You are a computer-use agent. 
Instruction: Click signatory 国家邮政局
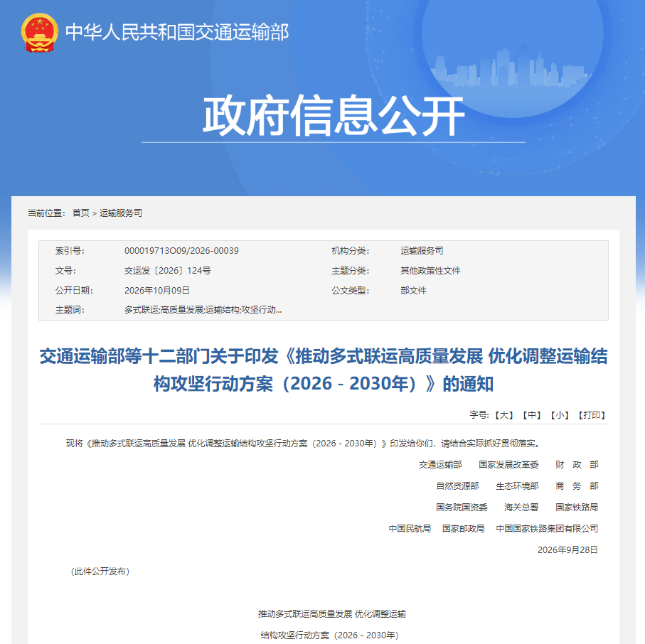[x=463, y=528]
